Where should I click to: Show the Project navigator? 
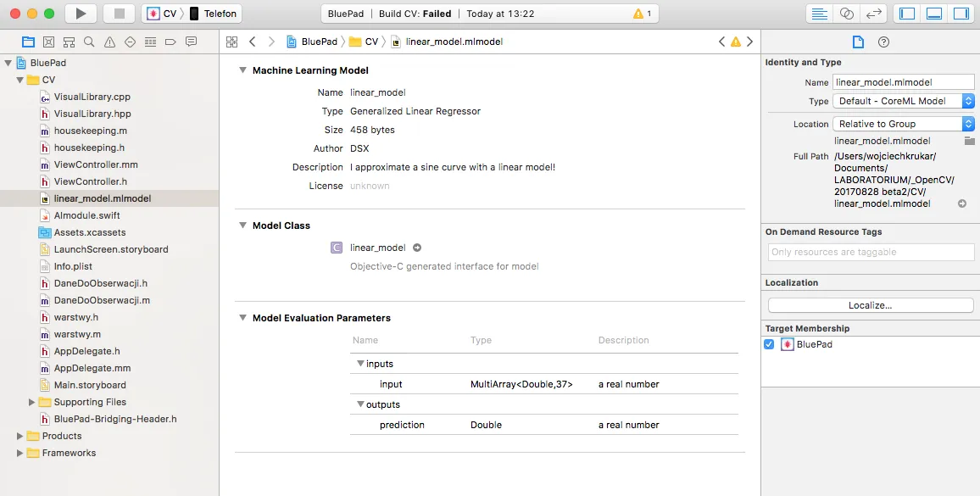pyautogui.click(x=28, y=42)
